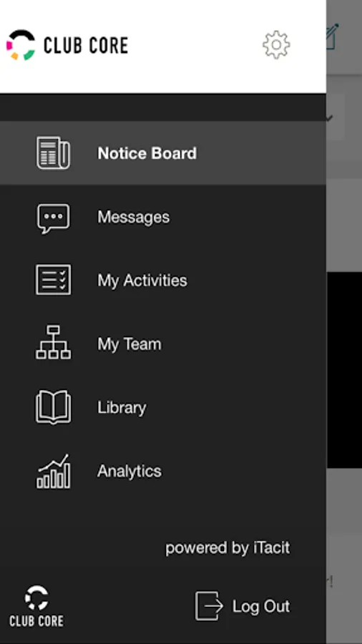Viewport: 362px width, 644px height.
Task: Expand the partially hidden dropdown chevron
Action: click(x=330, y=118)
